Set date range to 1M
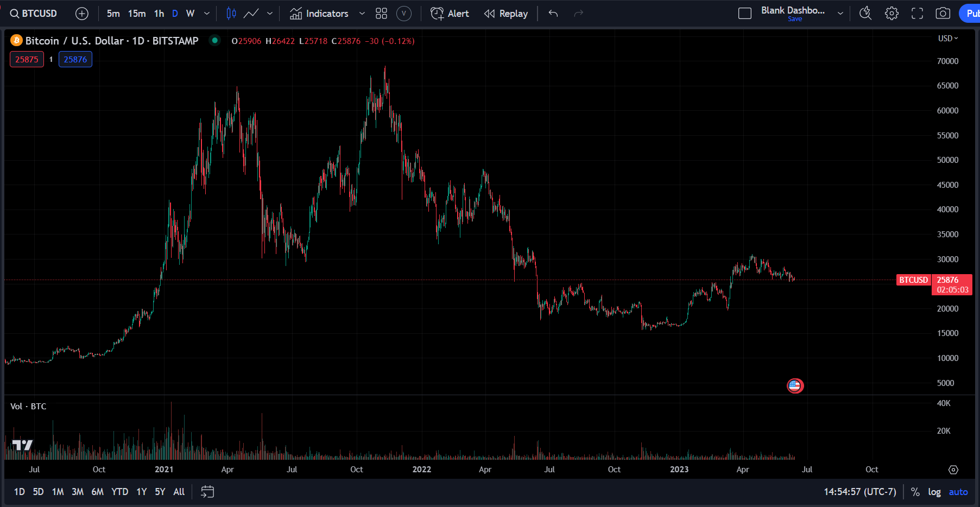 (58, 492)
